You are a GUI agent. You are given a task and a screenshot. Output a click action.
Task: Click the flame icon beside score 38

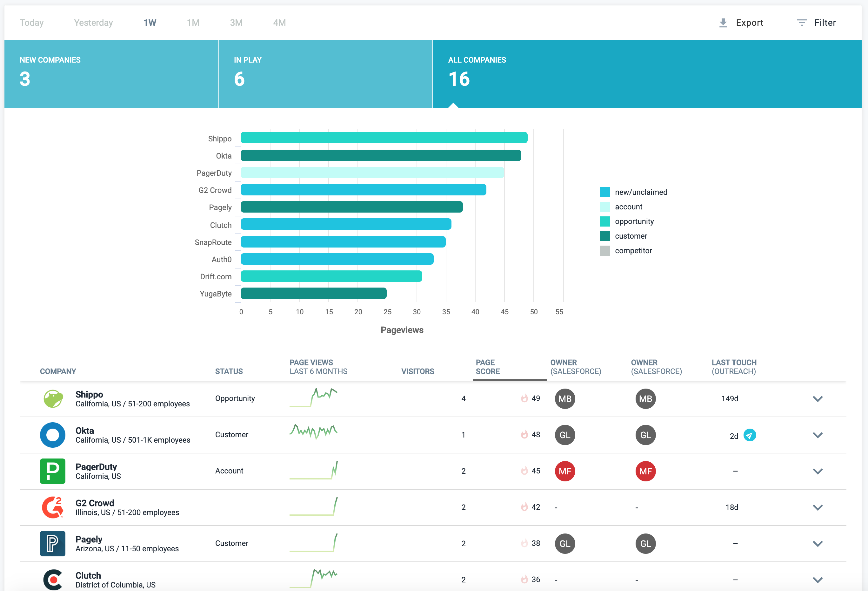[524, 544]
